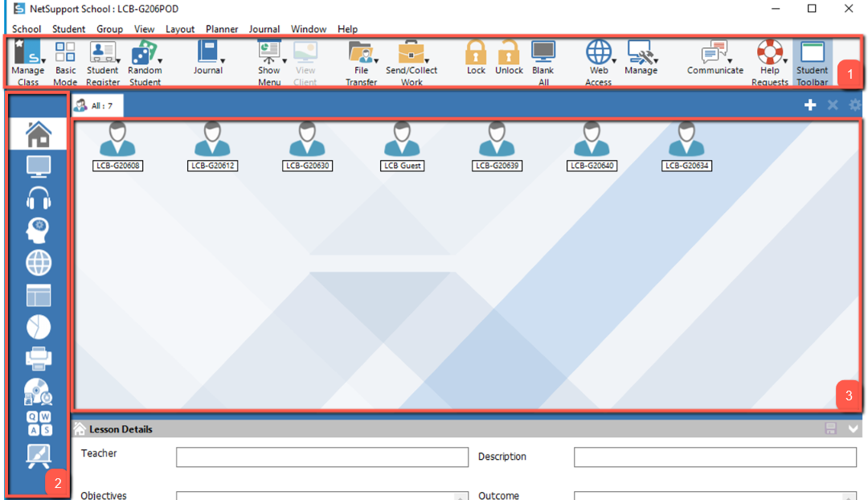Expand Random Student dropdown arrow
The width and height of the screenshot is (868, 500).
160,61
